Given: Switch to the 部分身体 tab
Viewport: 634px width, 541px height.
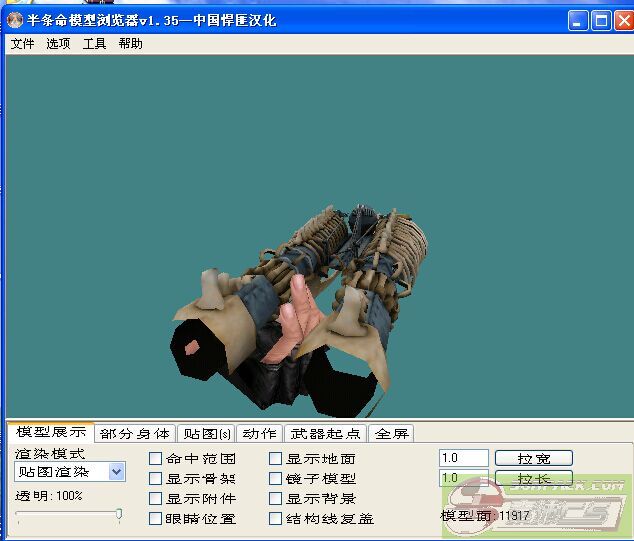Looking at the screenshot, I should tap(135, 434).
